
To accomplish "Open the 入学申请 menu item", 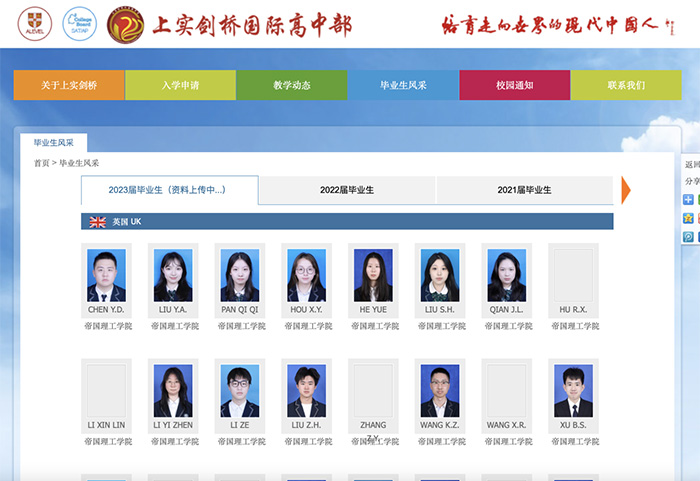I will [180, 86].
